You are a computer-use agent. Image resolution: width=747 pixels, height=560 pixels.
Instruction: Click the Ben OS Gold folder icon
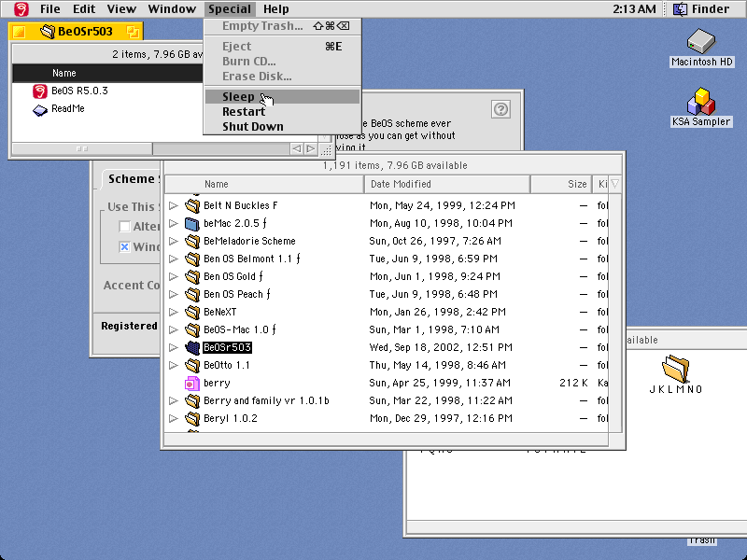(192, 276)
